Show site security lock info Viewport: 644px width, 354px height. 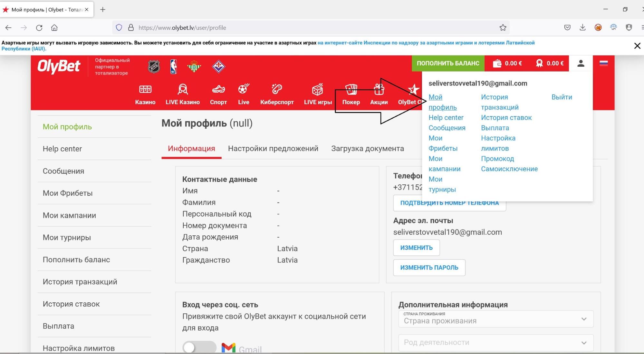coord(131,28)
